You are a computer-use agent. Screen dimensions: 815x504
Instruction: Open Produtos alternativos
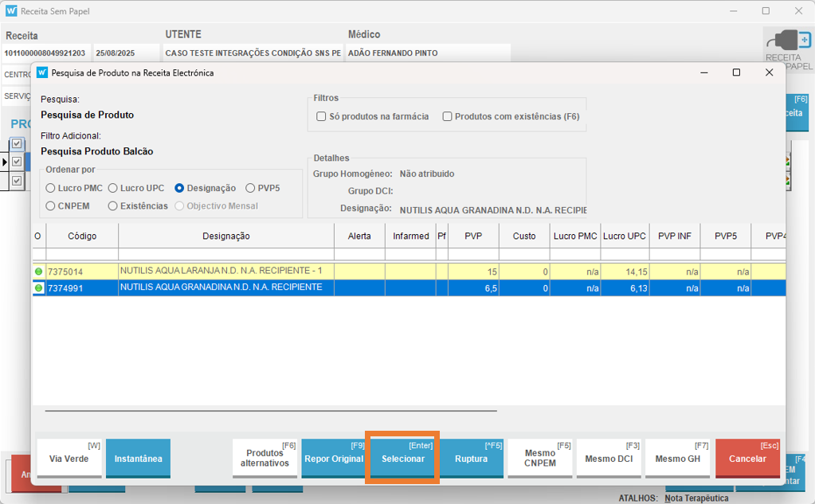[x=264, y=459]
